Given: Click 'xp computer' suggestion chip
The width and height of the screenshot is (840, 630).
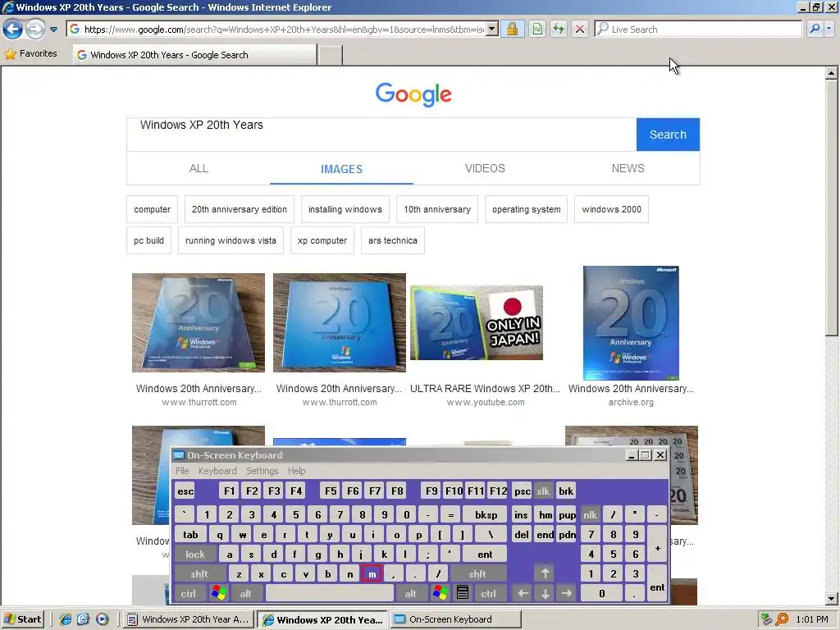Looking at the screenshot, I should (x=322, y=240).
